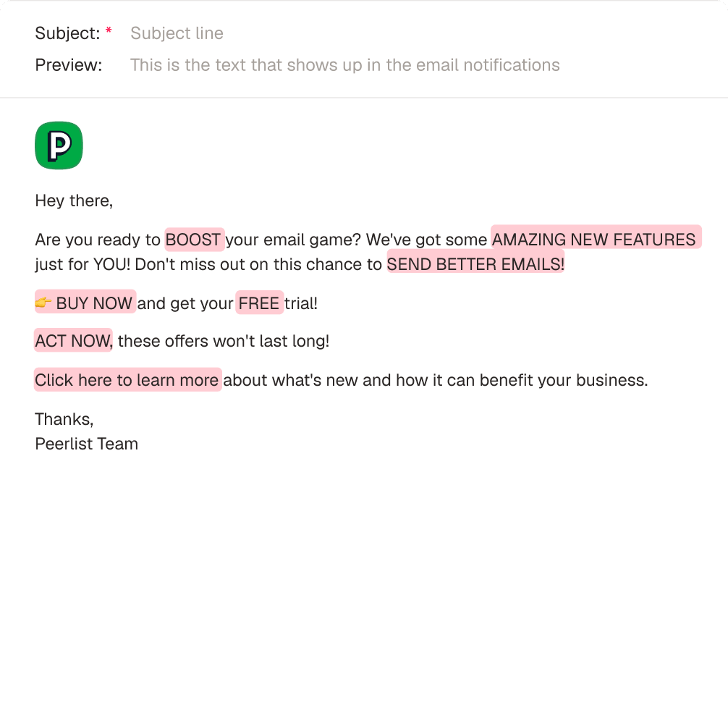Click the highlighted ACT NOW phrase
Image resolution: width=728 pixels, height=718 pixels.
tap(73, 341)
